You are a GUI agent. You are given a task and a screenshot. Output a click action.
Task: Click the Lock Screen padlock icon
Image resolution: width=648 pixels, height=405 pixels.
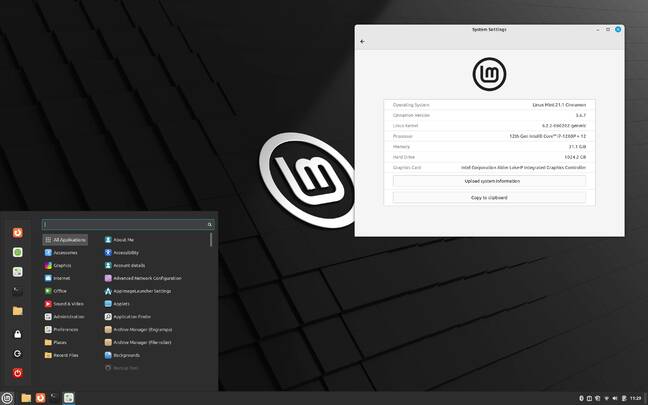tap(17, 334)
